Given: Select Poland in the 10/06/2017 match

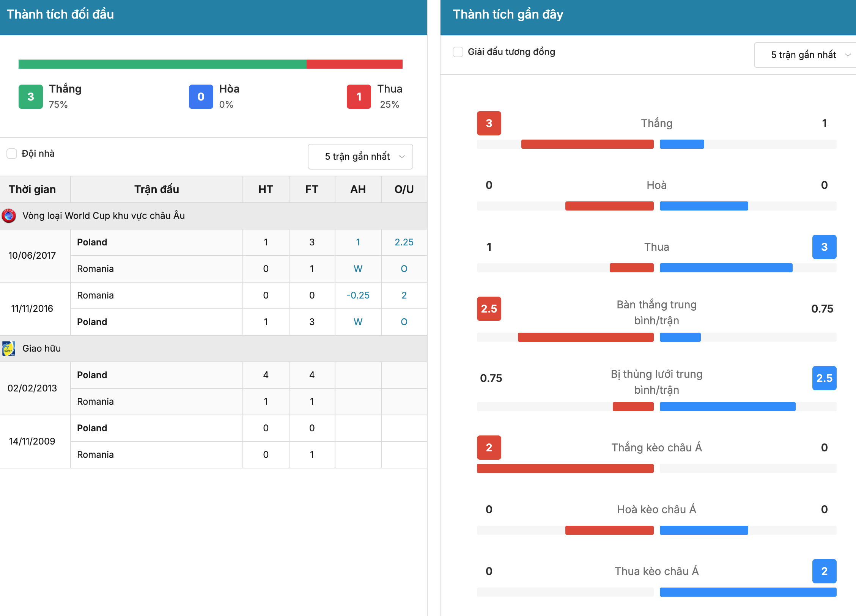Looking at the screenshot, I should point(92,242).
